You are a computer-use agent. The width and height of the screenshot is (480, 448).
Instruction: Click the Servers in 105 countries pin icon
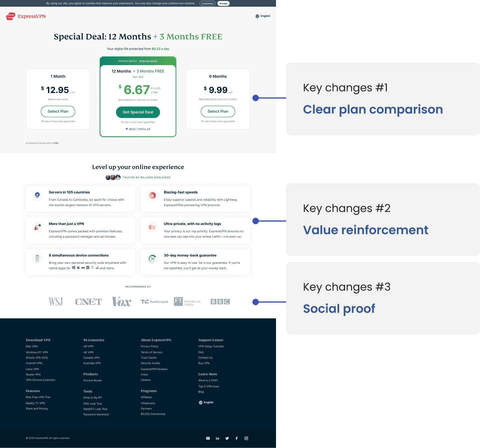pos(37,195)
